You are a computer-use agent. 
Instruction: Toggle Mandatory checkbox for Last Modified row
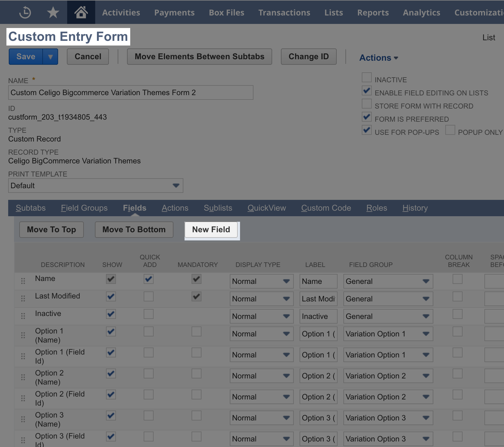tap(197, 296)
